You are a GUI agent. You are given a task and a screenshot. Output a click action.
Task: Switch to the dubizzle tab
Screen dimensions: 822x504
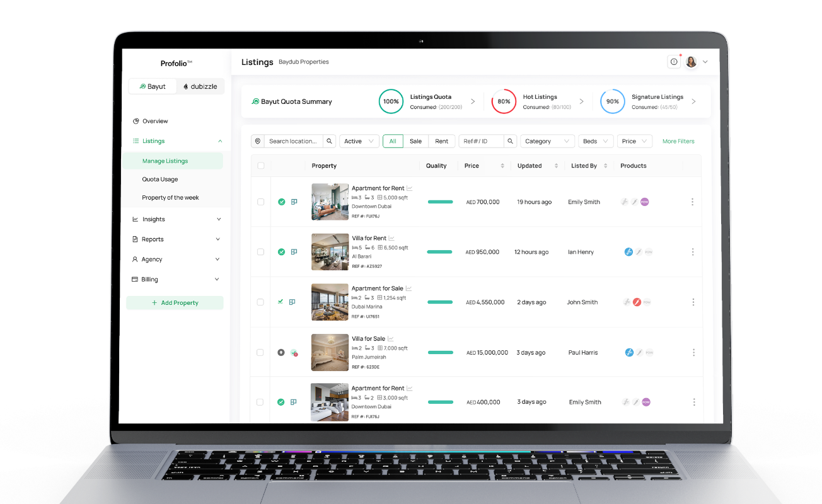point(200,86)
